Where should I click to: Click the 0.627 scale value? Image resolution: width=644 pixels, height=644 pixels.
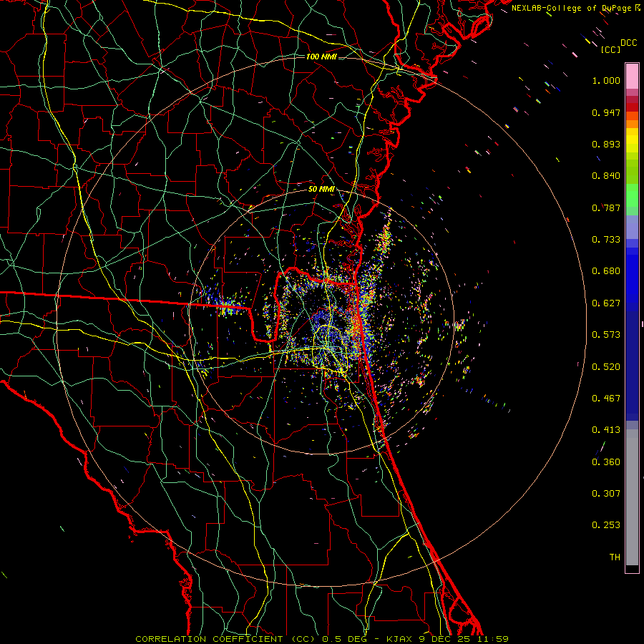click(x=606, y=303)
